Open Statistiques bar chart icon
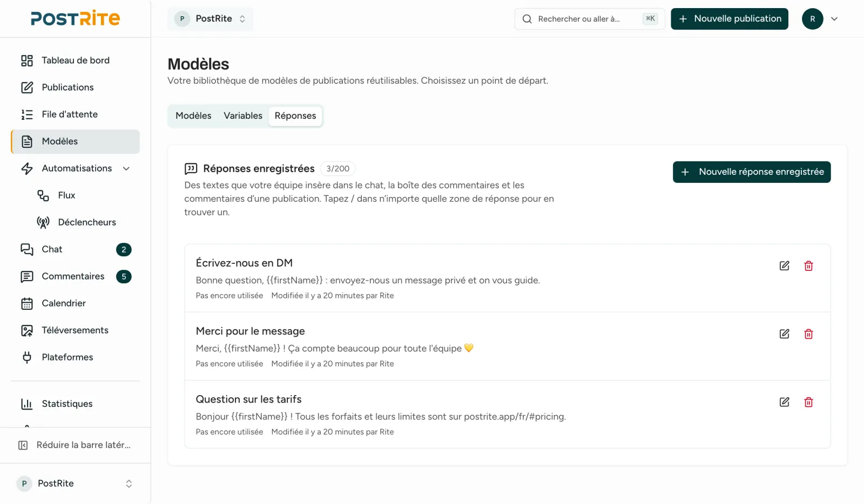Screen dimensions: 864x504 [x=27, y=404]
